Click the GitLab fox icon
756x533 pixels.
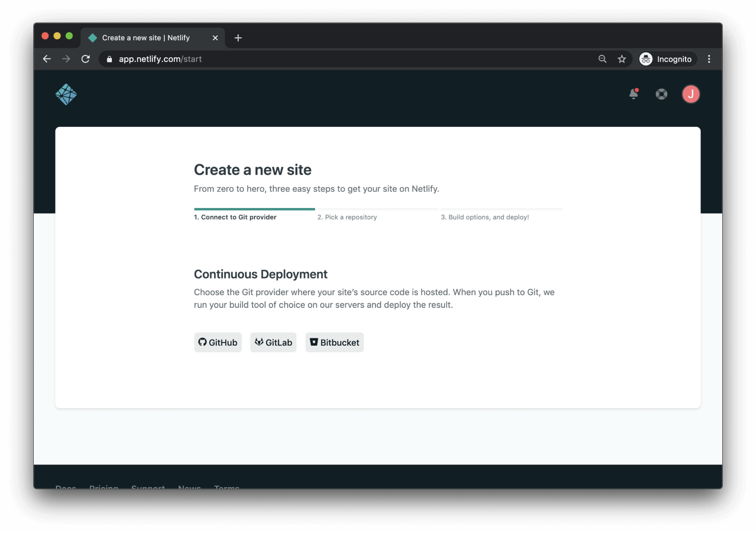259,342
